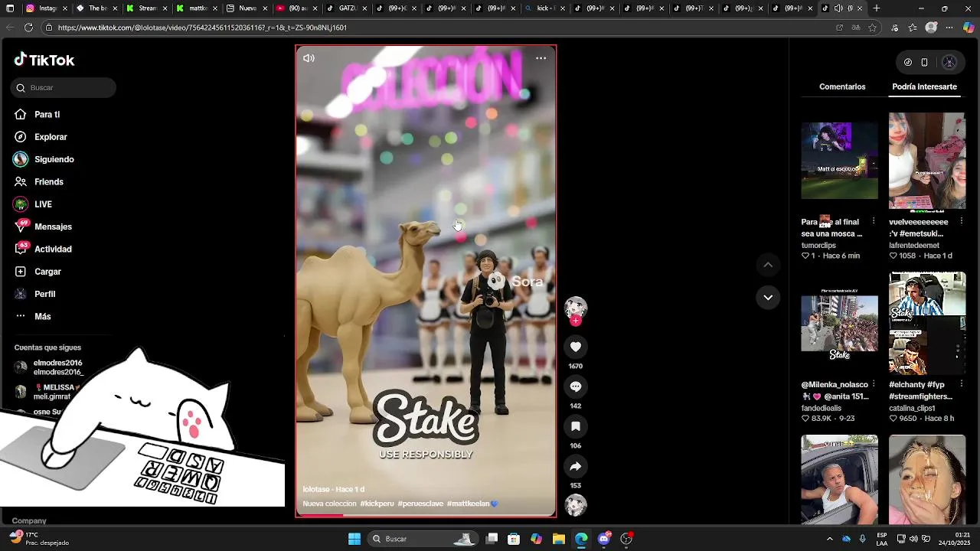This screenshot has height=551, width=980.
Task: Open the catalina_clips1 video thumbnail
Action: tap(927, 323)
